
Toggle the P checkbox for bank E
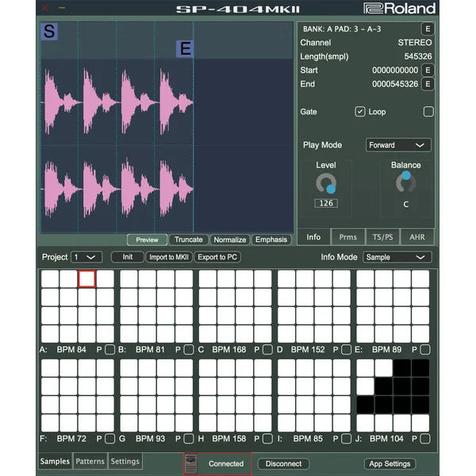point(425,349)
